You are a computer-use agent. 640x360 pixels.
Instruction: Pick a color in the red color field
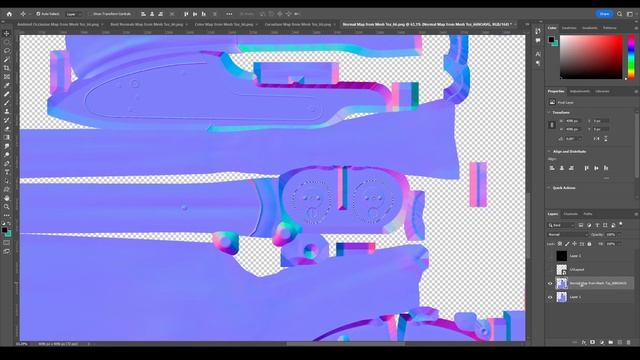tap(591, 57)
